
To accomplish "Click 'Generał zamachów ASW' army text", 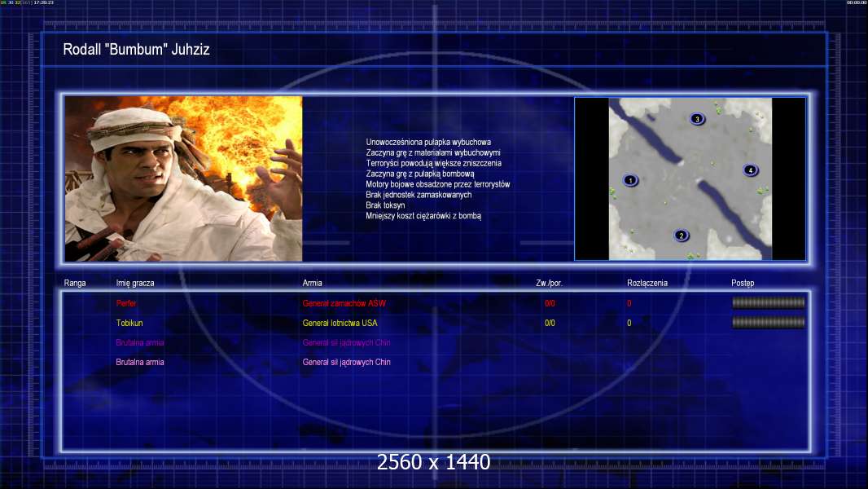I will tap(344, 303).
